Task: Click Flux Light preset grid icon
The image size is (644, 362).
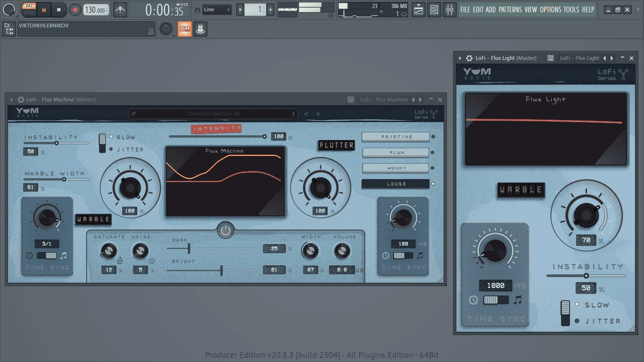Action: coord(550,58)
